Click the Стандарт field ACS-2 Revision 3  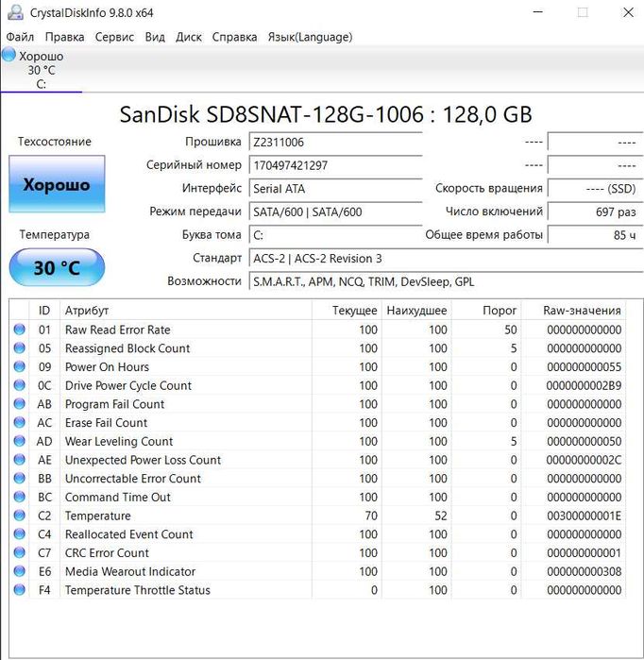coord(446,258)
